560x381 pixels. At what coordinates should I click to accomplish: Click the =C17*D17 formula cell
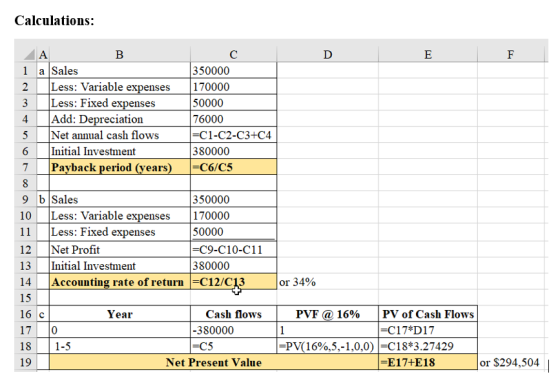(428, 330)
